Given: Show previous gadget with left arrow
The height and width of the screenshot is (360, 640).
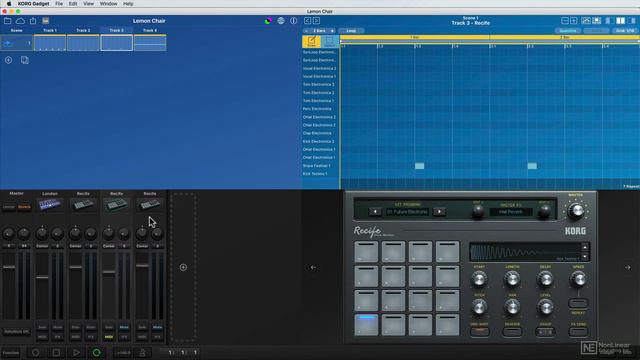Looking at the screenshot, I should [x=313, y=267].
